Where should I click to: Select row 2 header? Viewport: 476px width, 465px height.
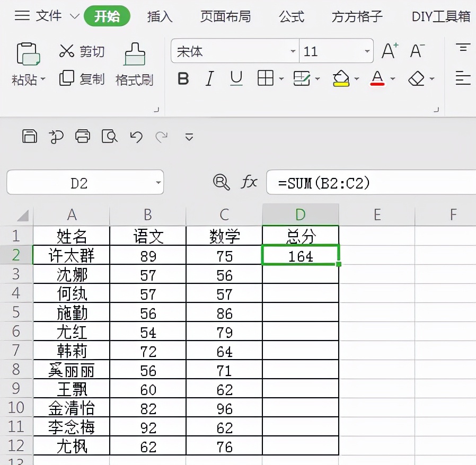click(x=16, y=255)
